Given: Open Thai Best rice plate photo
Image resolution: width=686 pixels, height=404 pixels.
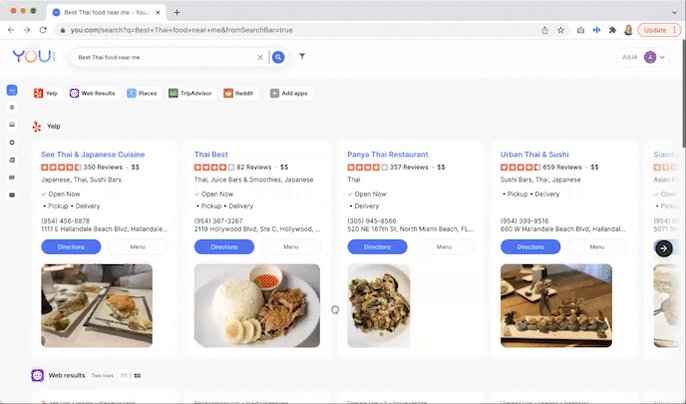Looking at the screenshot, I should (257, 306).
